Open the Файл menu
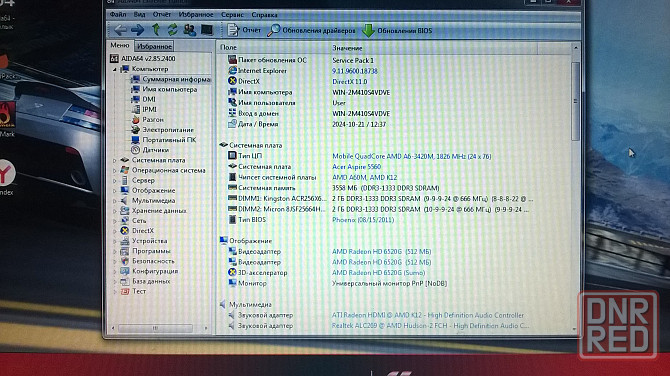Image resolution: width=670 pixels, height=376 pixels. 118,15
